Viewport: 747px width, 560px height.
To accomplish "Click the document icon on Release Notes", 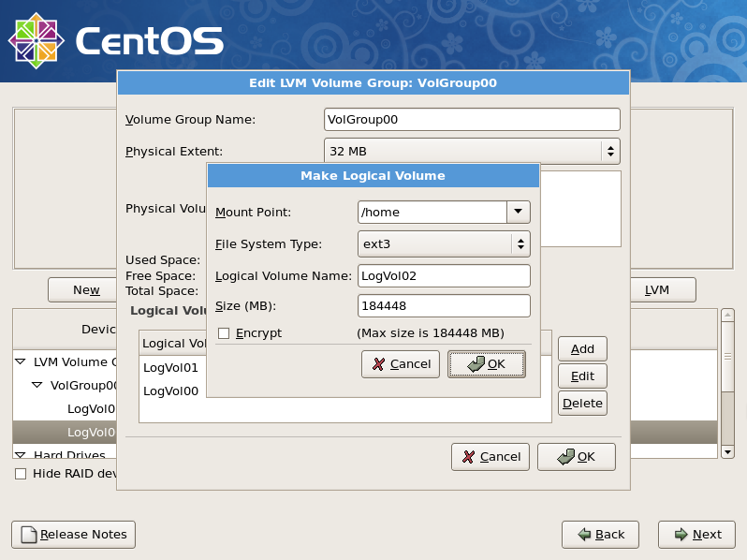I will pos(29,535).
